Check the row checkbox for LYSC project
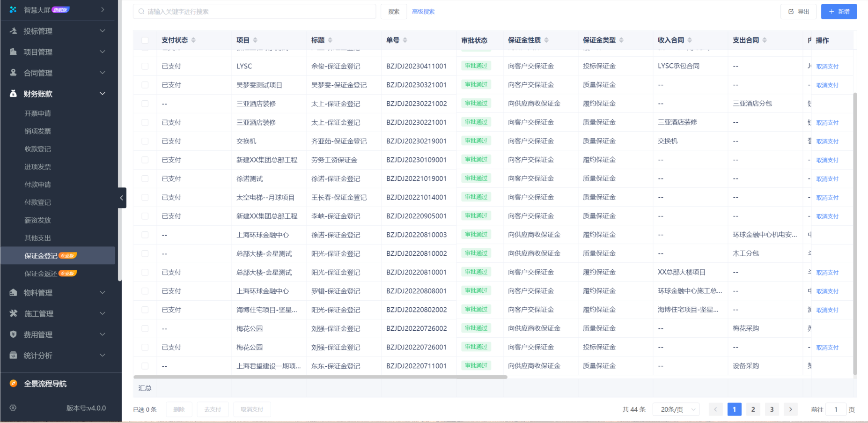This screenshot has width=868, height=423. 145,66
